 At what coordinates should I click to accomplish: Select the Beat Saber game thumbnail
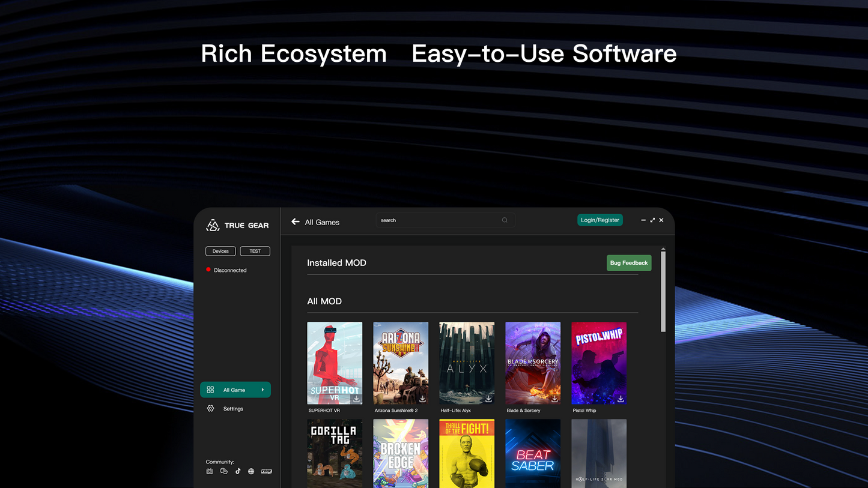click(533, 453)
